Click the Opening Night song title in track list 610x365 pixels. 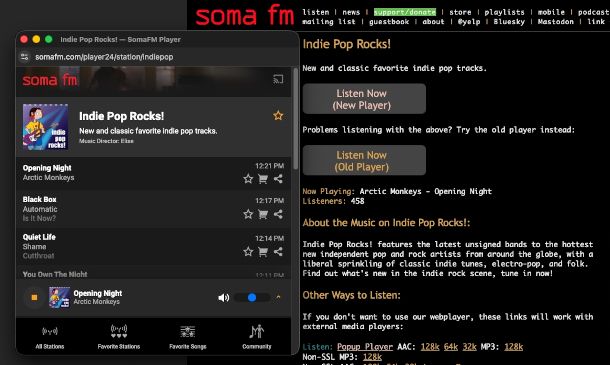coord(47,168)
